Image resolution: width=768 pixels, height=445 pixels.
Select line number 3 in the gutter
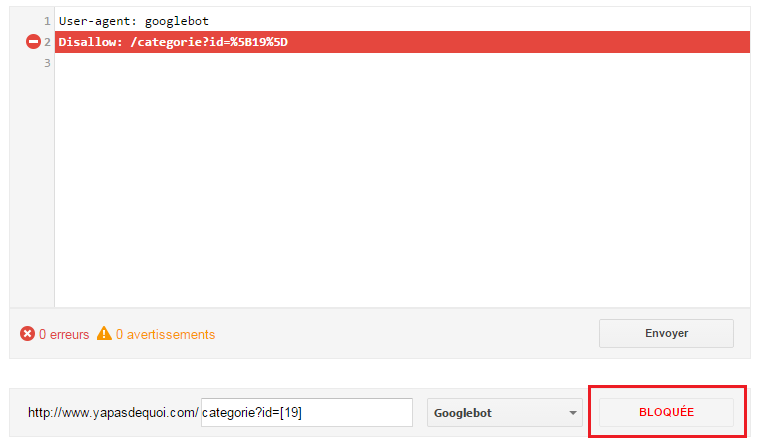pos(47,63)
